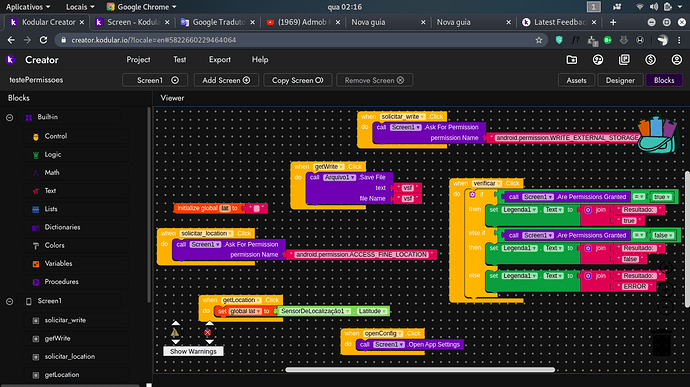Screen dimensions: 690x387
Task: Switch to the Designer view
Action: 620,80
